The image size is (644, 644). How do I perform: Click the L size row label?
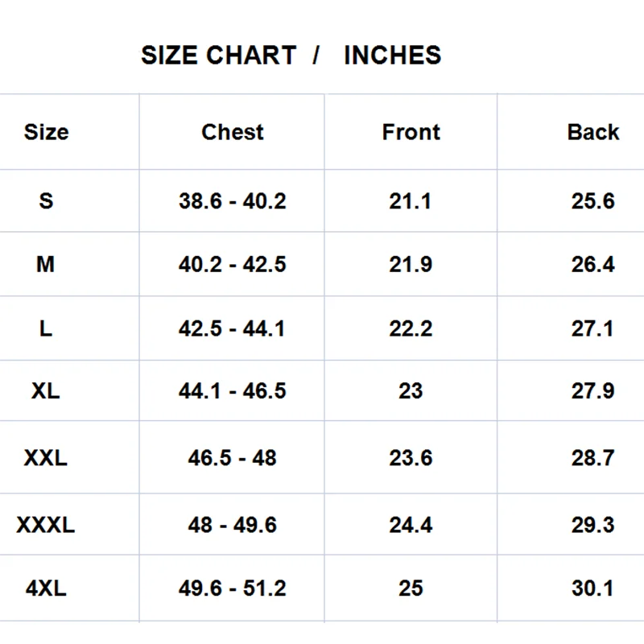point(46,328)
